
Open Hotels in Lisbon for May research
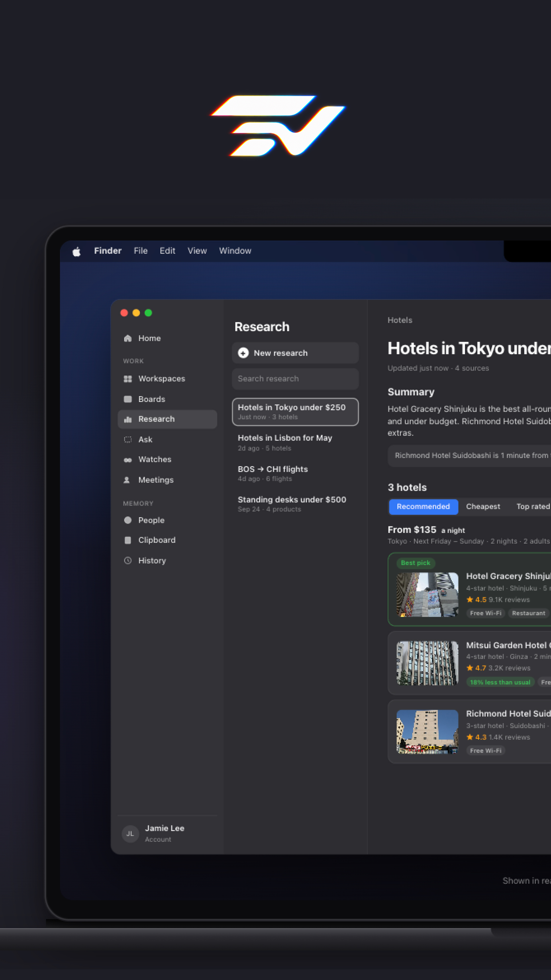tap(295, 443)
